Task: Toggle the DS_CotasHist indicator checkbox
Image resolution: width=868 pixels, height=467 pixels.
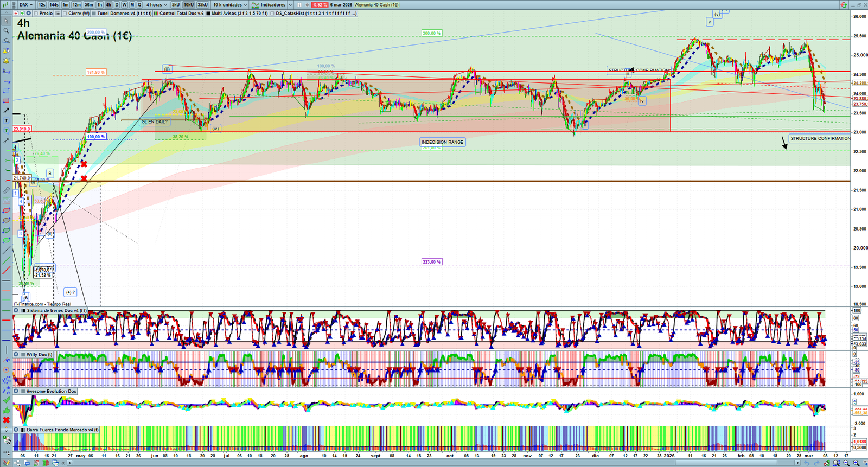Action: [x=272, y=14]
